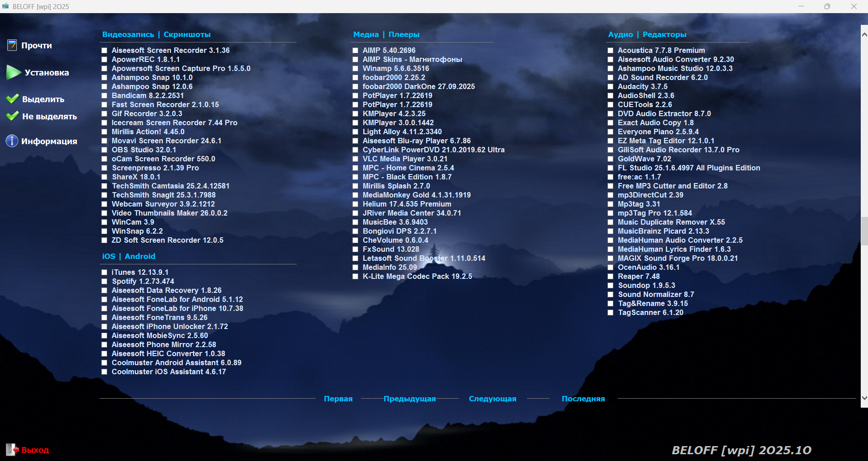This screenshot has height=461, width=868.
Task: Enable VLC Media Player 3.0.21 checkbox
Action: coord(356,159)
